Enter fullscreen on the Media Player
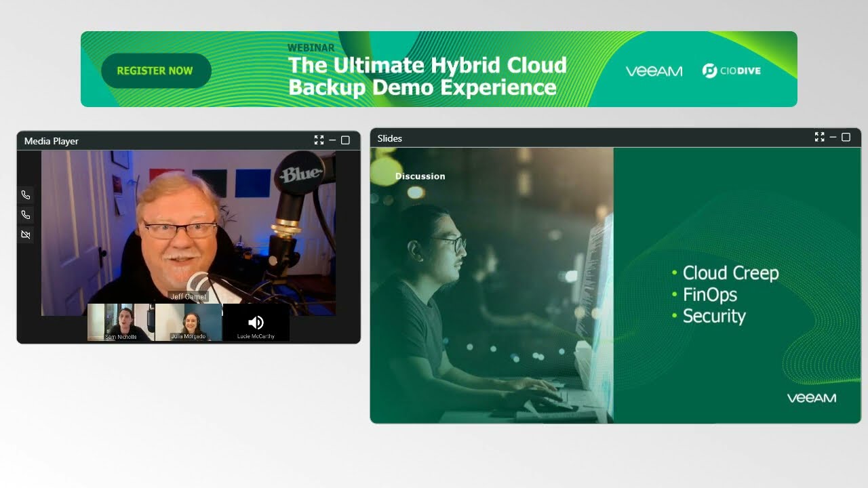Viewport: 868px width, 488px height. (319, 140)
